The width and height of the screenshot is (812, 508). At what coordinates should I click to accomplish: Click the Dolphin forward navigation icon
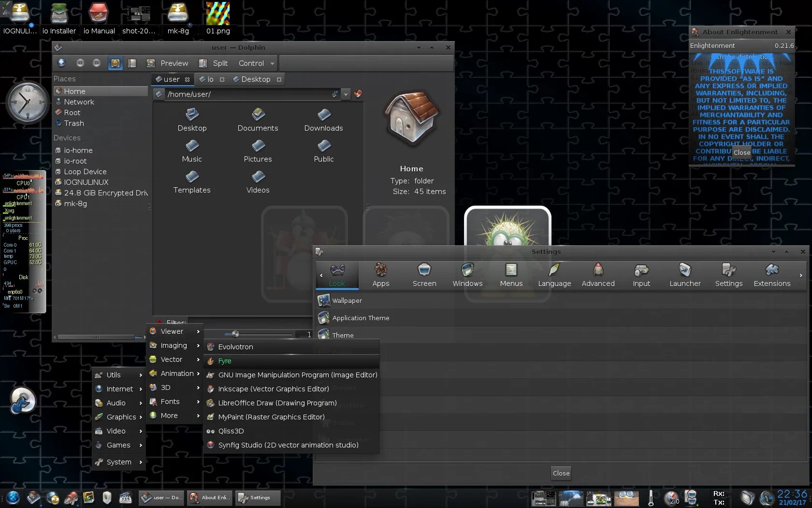[x=97, y=63]
